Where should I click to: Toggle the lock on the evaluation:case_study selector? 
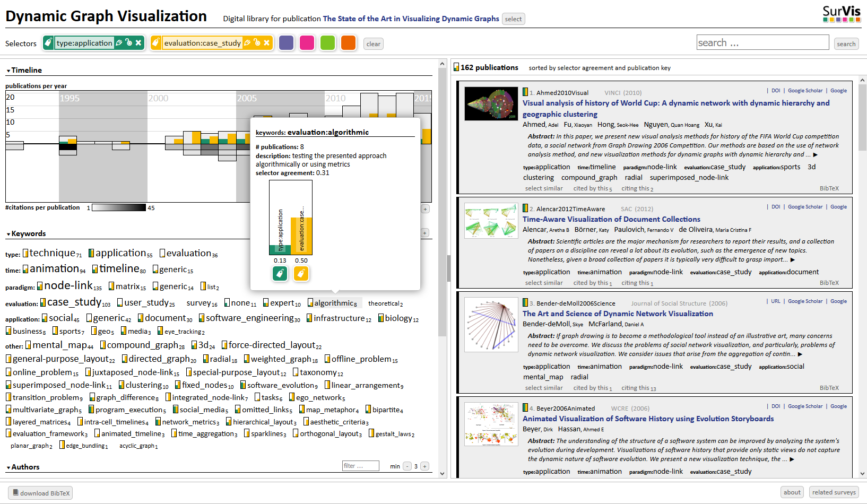257,43
